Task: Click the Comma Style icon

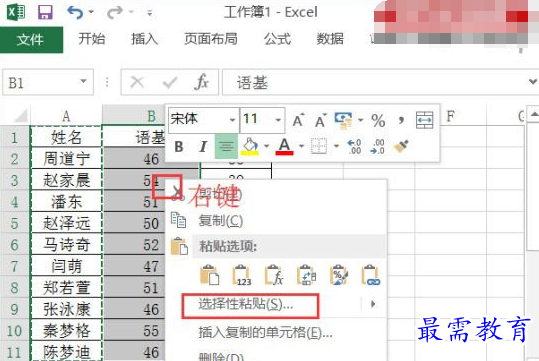Action: click(401, 120)
